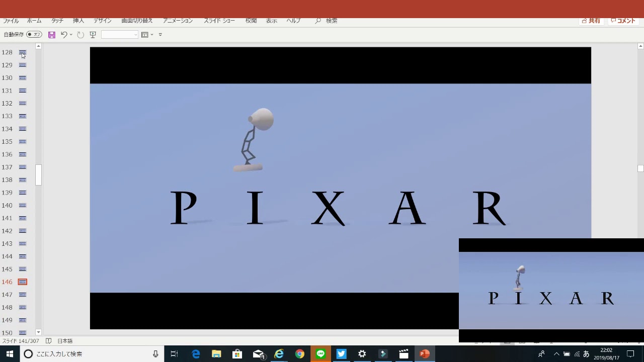Click the Pixar overlay video preview

coord(551,290)
